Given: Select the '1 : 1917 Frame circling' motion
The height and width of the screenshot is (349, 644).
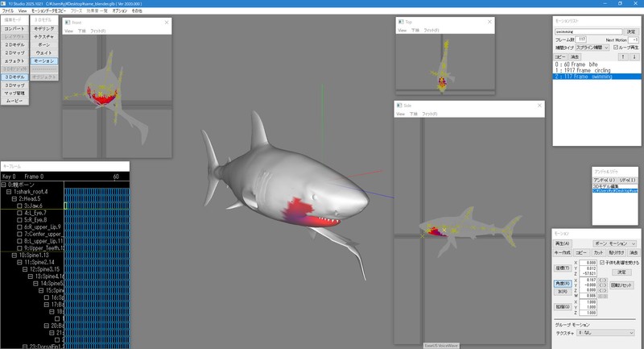Looking at the screenshot, I should pyautogui.click(x=584, y=70).
